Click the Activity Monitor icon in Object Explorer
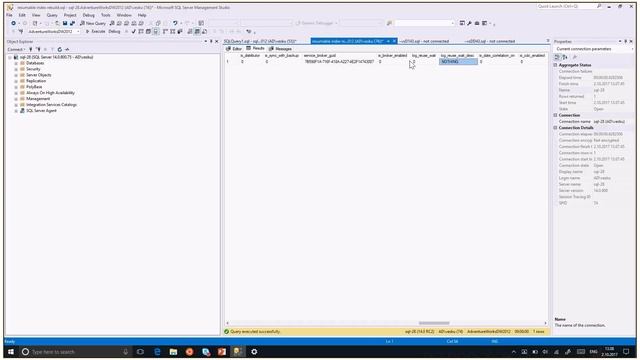Screen dimensions: 640x360 (x=67, y=49)
